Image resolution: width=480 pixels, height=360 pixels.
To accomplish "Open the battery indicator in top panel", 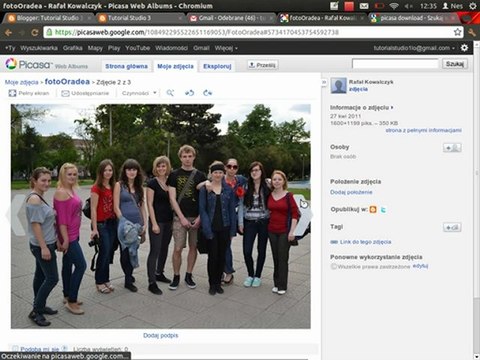I will (x=379, y=6).
